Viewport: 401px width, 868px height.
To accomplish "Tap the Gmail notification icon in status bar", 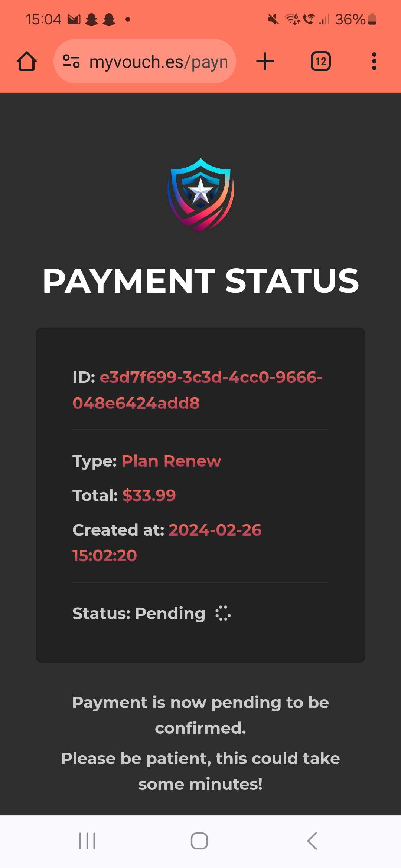I will coord(74,19).
